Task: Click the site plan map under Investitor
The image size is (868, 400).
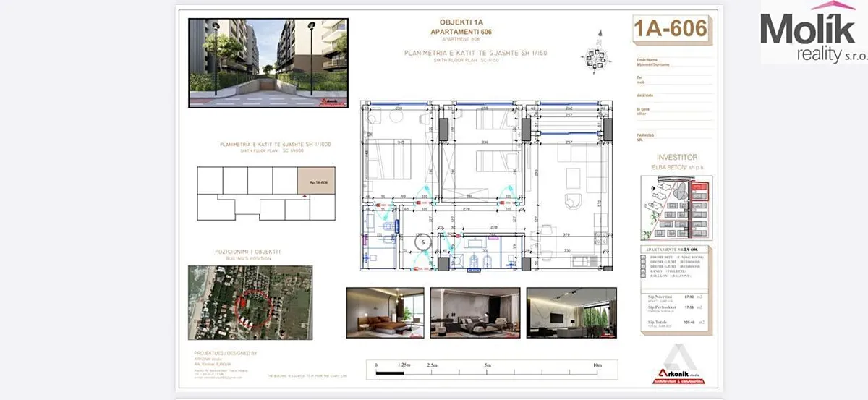Action: [x=675, y=209]
